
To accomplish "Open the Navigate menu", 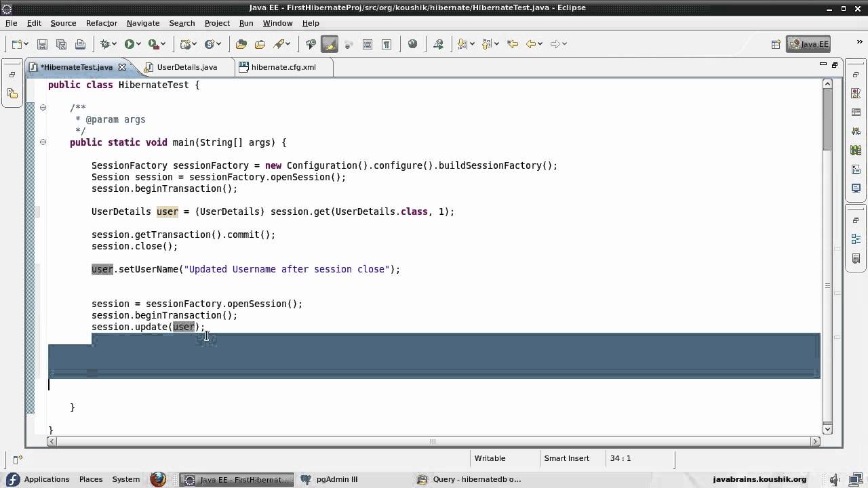I will coord(143,23).
